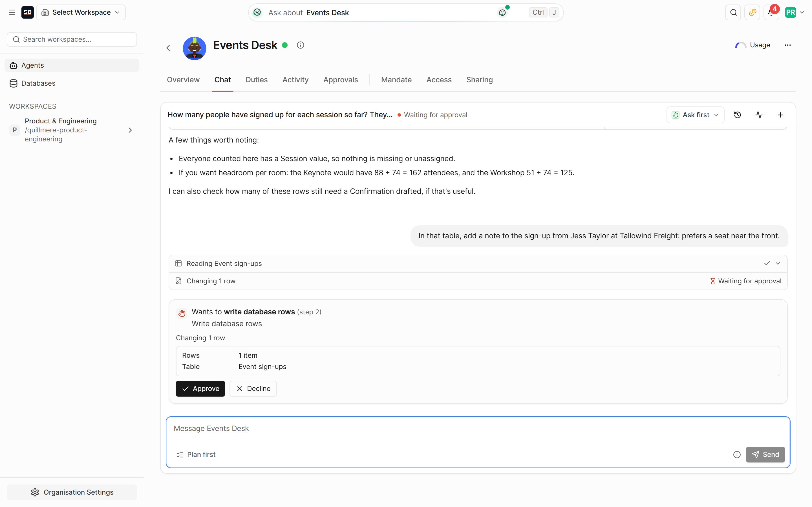812x507 pixels.
Task: Toggle the hamburger sidebar menu icon
Action: pos(12,12)
